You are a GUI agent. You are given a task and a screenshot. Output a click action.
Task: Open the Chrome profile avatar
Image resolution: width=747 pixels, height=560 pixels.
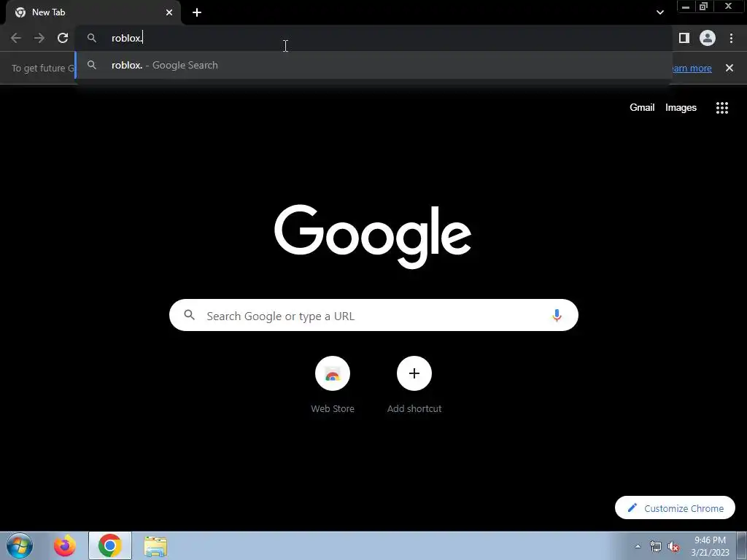pyautogui.click(x=708, y=38)
